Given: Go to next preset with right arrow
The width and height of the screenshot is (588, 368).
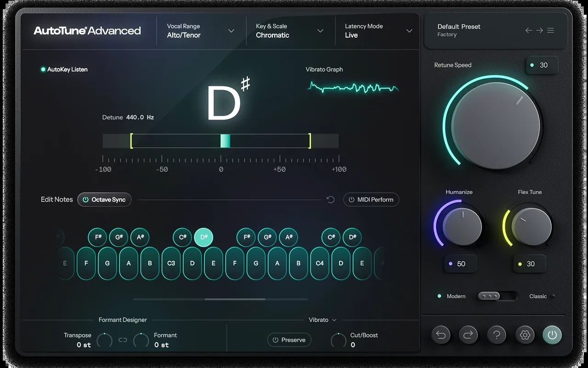Looking at the screenshot, I should point(539,30).
